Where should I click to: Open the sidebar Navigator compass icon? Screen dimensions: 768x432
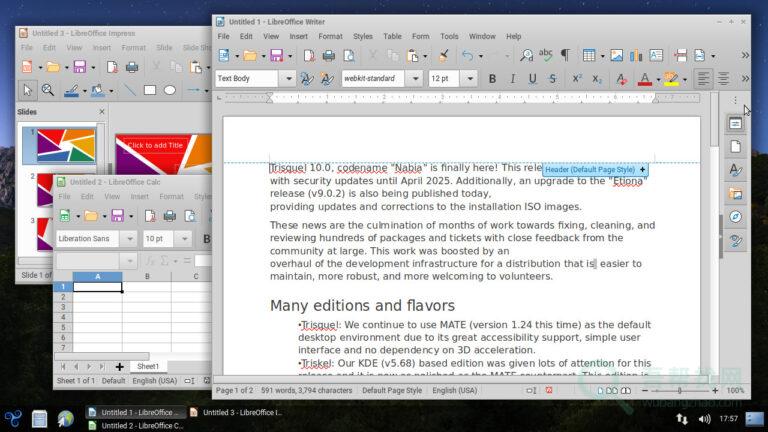point(736,217)
